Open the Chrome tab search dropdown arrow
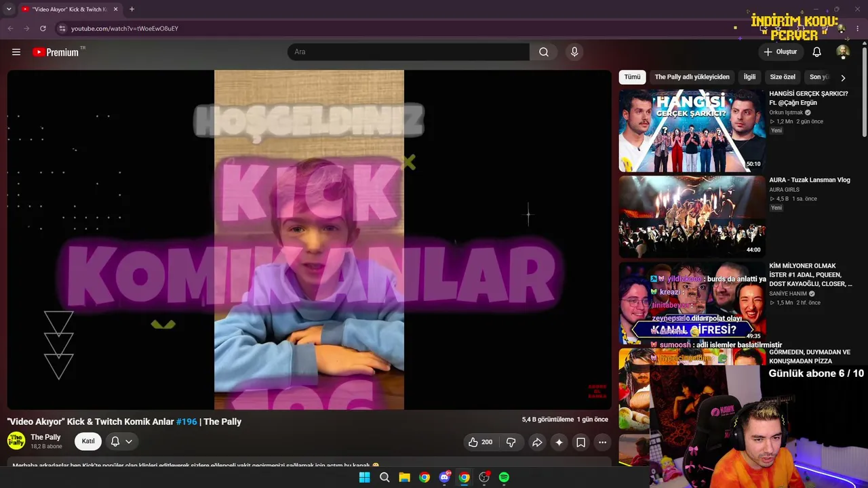The height and width of the screenshot is (488, 868). (x=9, y=9)
